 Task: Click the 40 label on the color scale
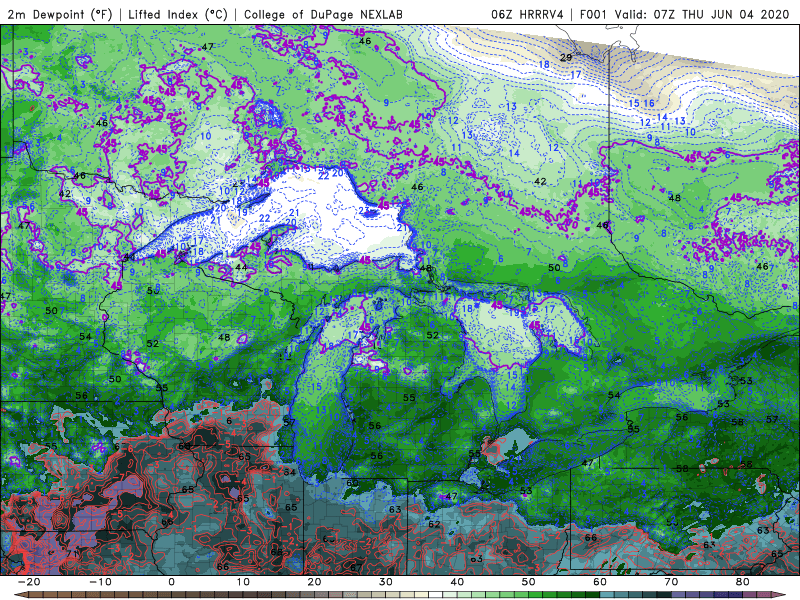point(457,582)
